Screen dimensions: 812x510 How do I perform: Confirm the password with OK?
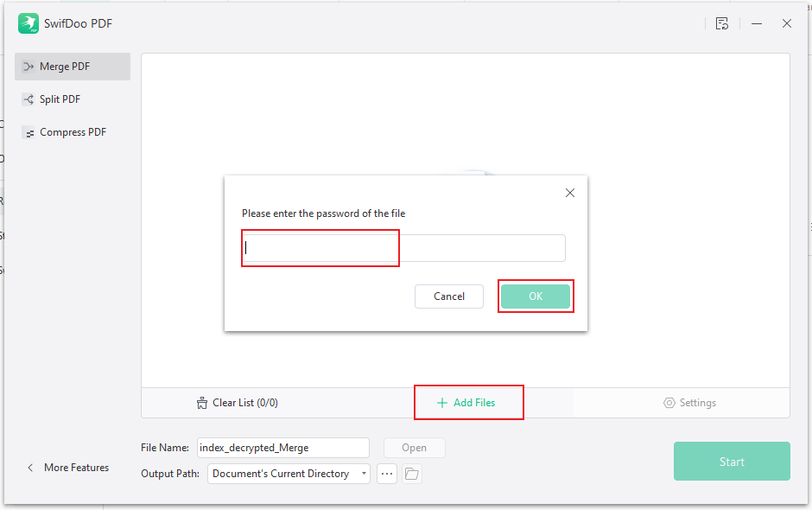click(536, 296)
